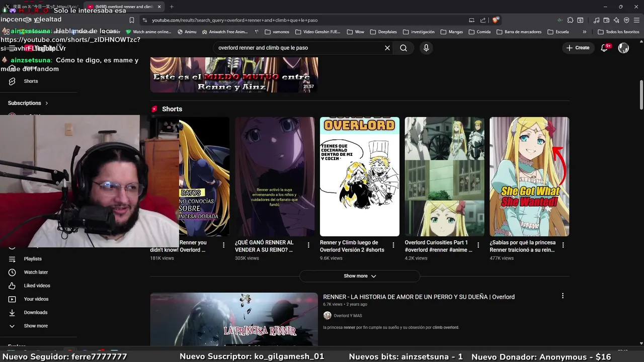Click the Overlord Y MAS channel avatar

click(x=328, y=316)
